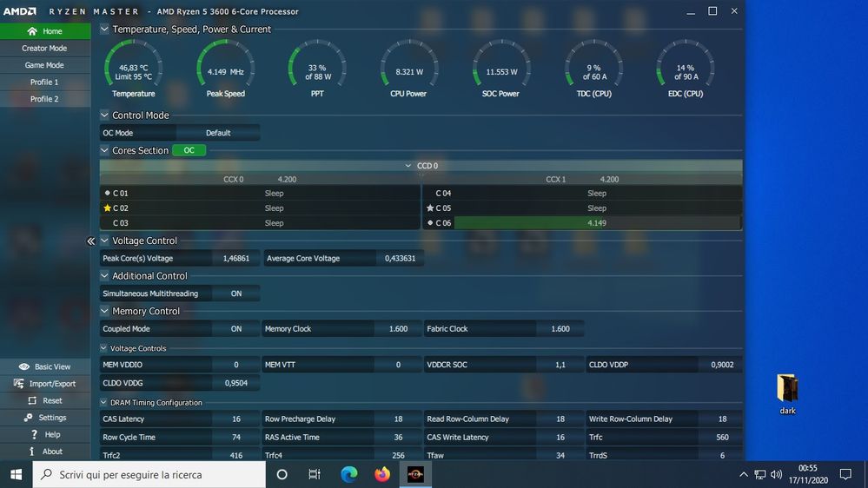Viewport: 868px width, 488px height.
Task: Click CLDO VDDP value 0,9002
Action: pos(722,365)
